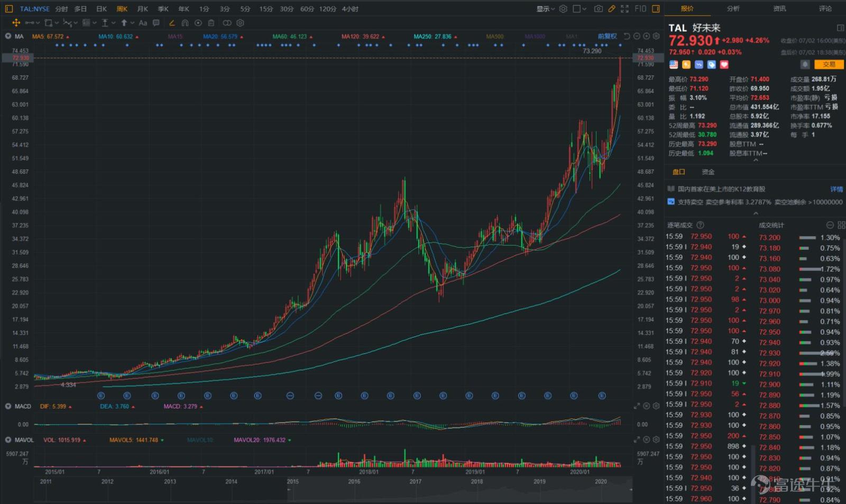Image resolution: width=846 pixels, height=504 pixels.
Task: Close the MACD indicator panel
Action: tap(646, 406)
